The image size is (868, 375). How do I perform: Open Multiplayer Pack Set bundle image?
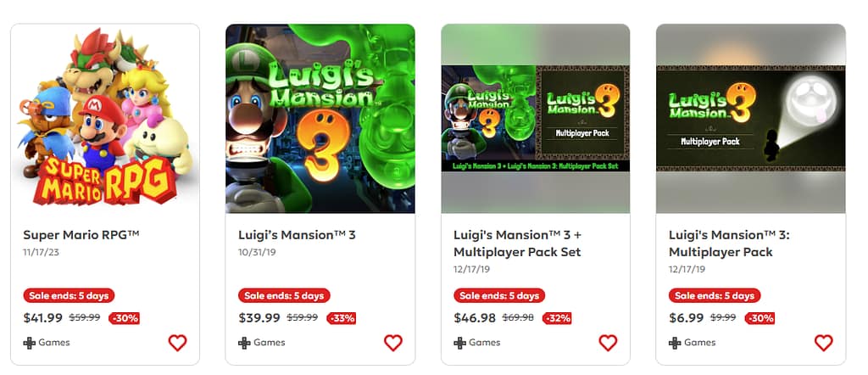[x=536, y=119]
